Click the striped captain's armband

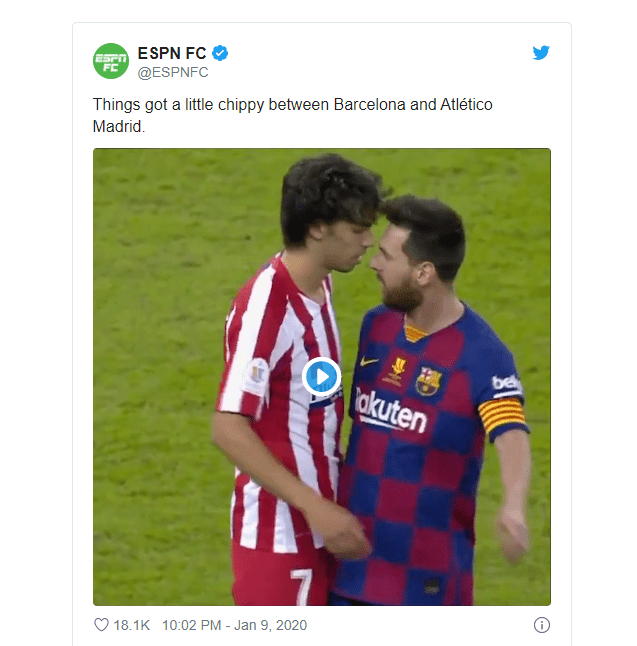502,415
